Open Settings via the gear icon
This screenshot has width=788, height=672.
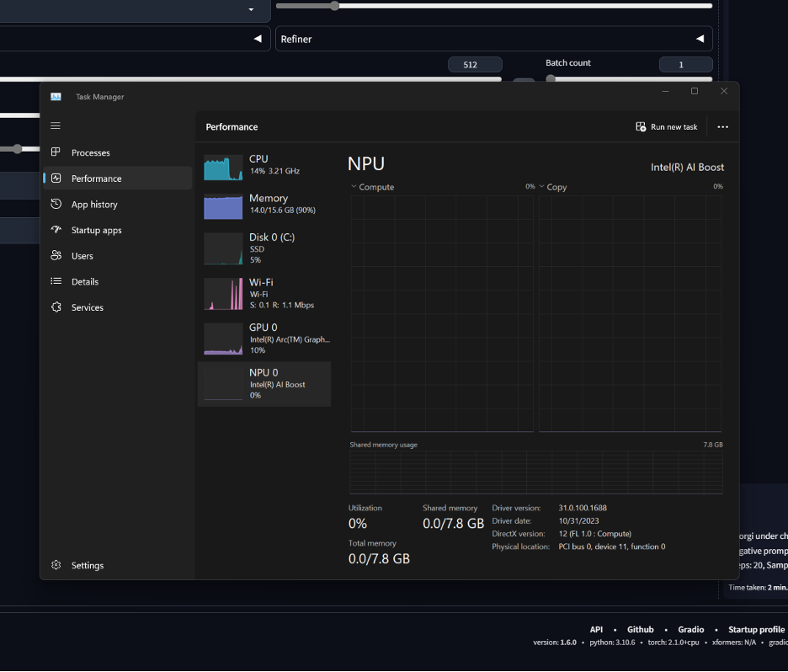click(56, 565)
